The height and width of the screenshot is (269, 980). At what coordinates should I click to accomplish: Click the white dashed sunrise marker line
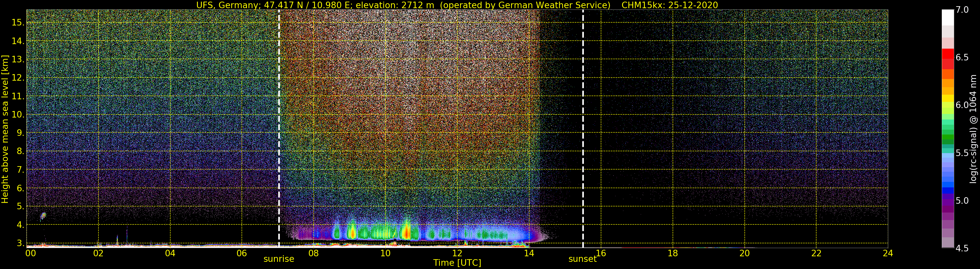tap(279, 129)
